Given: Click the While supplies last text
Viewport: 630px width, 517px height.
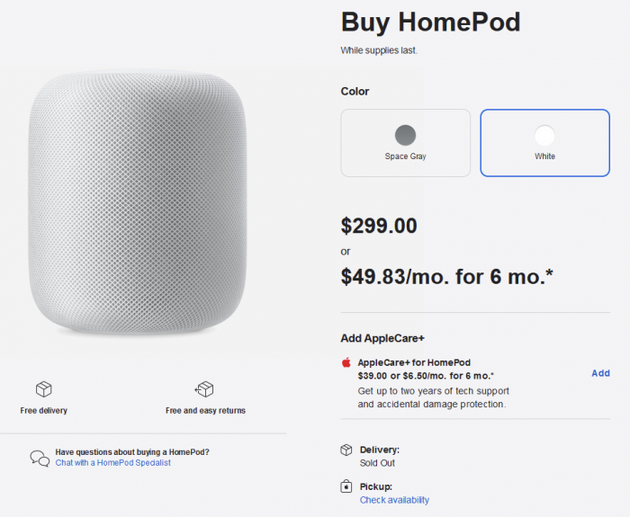Looking at the screenshot, I should coord(380,49).
